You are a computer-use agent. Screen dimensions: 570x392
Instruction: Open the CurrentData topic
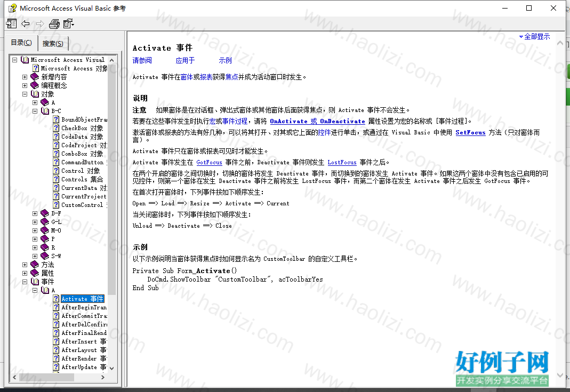click(x=84, y=188)
